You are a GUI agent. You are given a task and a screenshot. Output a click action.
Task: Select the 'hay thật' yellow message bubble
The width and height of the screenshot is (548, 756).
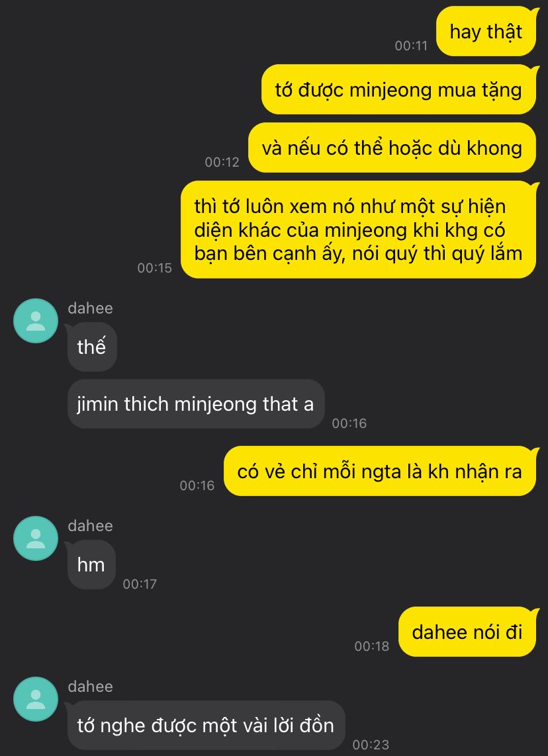coord(486,31)
